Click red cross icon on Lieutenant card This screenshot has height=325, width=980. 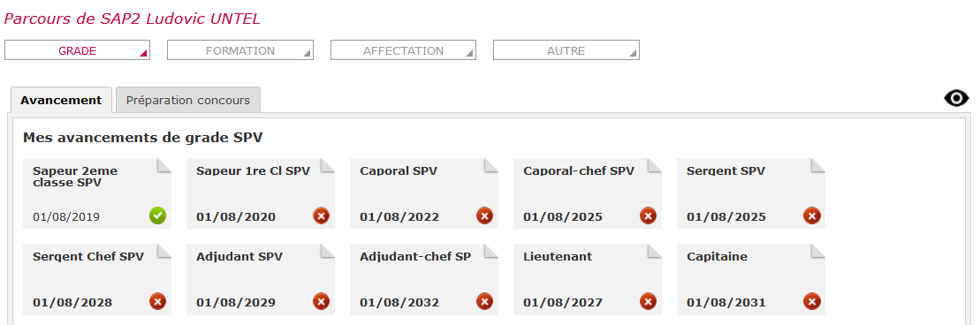pyautogui.click(x=648, y=302)
